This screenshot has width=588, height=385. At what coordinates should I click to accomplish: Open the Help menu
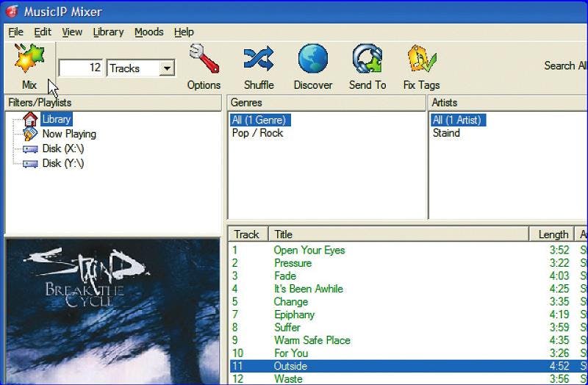click(184, 32)
